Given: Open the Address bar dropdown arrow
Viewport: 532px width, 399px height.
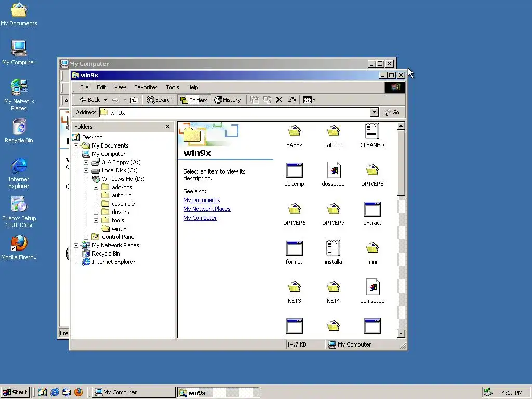Looking at the screenshot, I should click(374, 112).
